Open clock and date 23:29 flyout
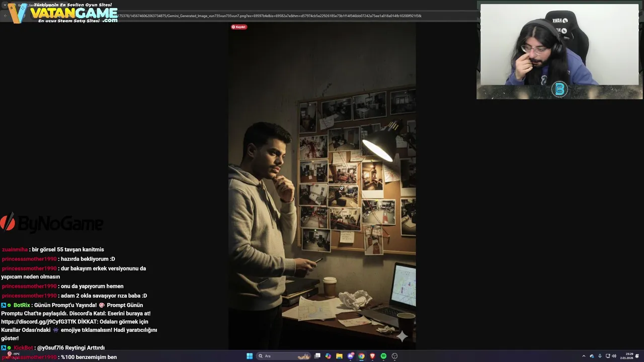 click(627, 356)
